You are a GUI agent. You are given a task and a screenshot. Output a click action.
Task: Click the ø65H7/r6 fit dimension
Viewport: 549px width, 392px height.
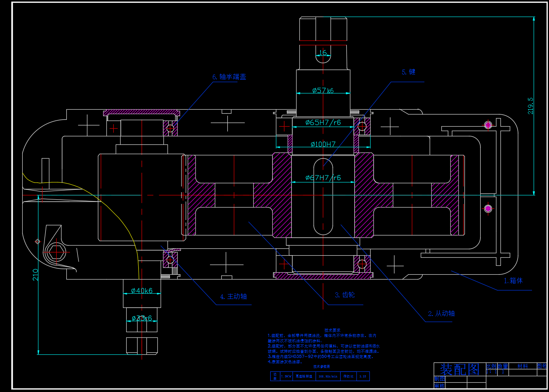[323, 122]
